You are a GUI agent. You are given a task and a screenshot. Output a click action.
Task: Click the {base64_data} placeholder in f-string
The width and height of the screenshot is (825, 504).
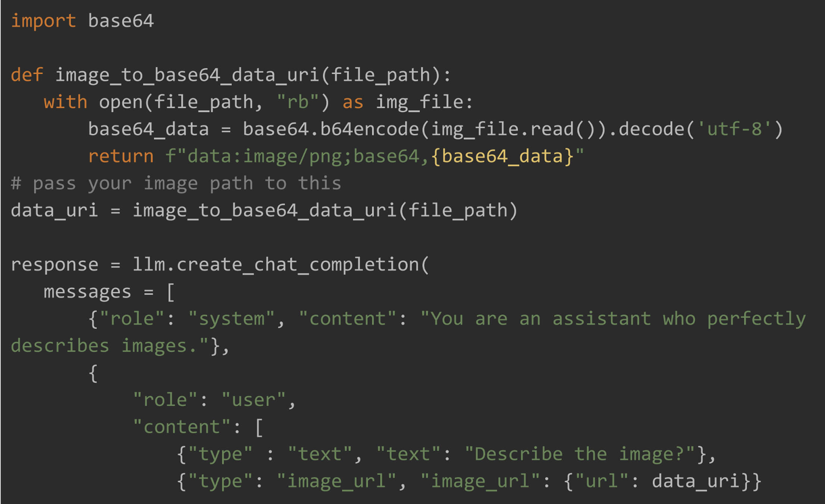pyautogui.click(x=502, y=156)
